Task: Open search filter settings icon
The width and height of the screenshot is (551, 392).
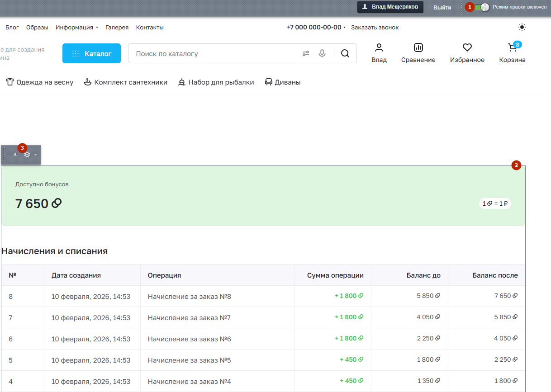Action: (306, 53)
